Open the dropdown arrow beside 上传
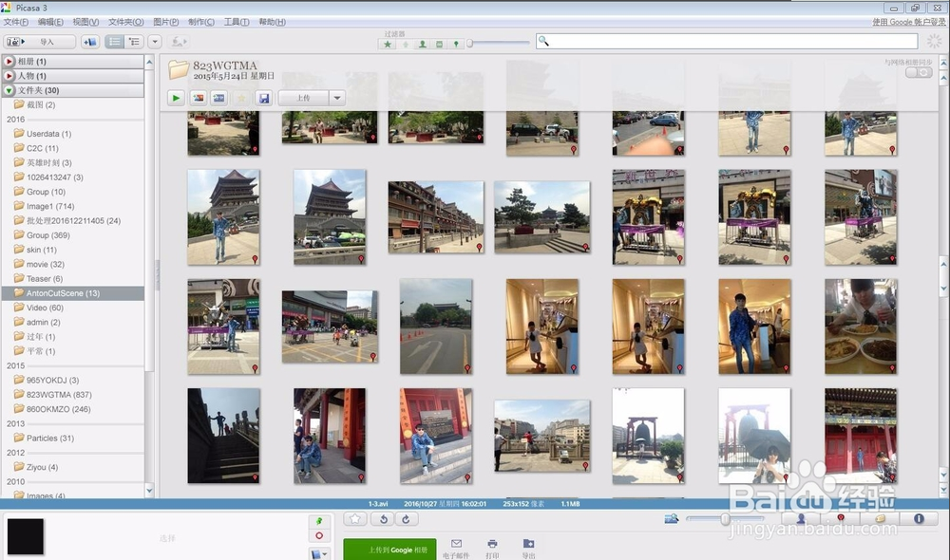The image size is (950, 560). [x=336, y=98]
